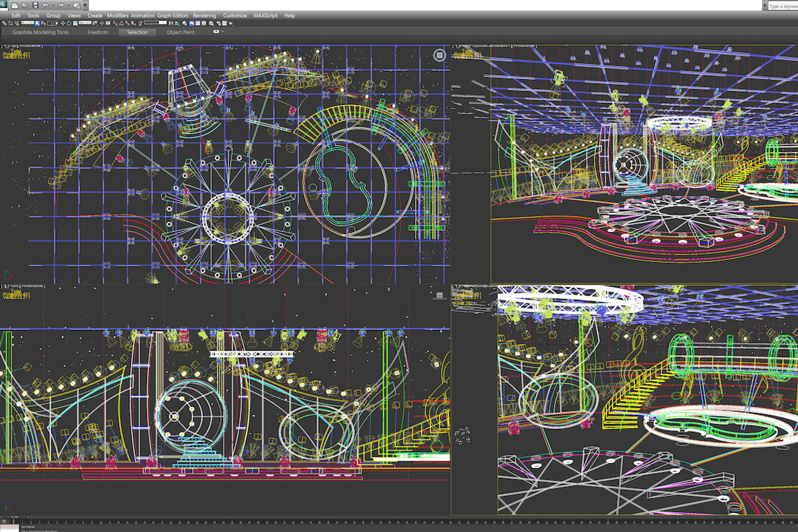Toggle the 3D Snaps button
798x532 pixels.
coord(115,23)
